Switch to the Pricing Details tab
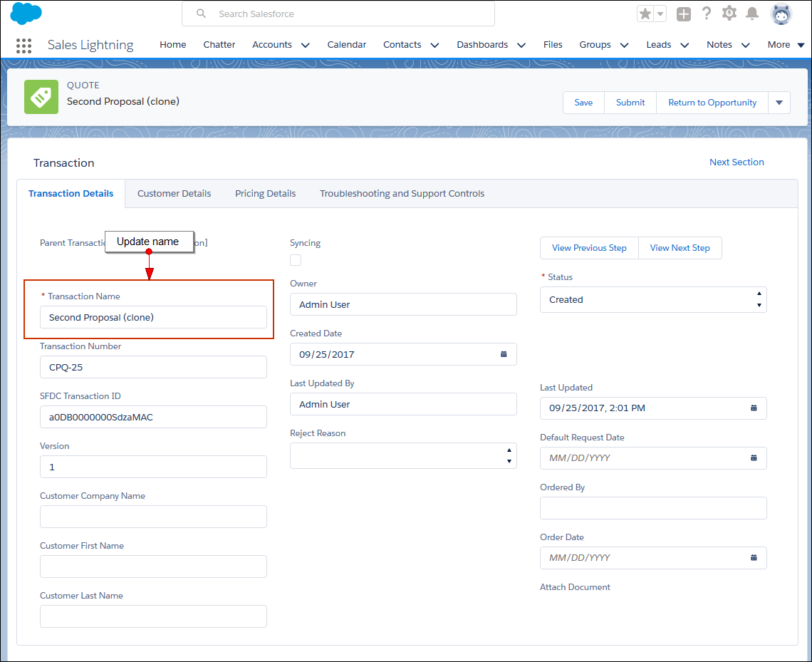Image resolution: width=812 pixels, height=662 pixels. pyautogui.click(x=265, y=194)
